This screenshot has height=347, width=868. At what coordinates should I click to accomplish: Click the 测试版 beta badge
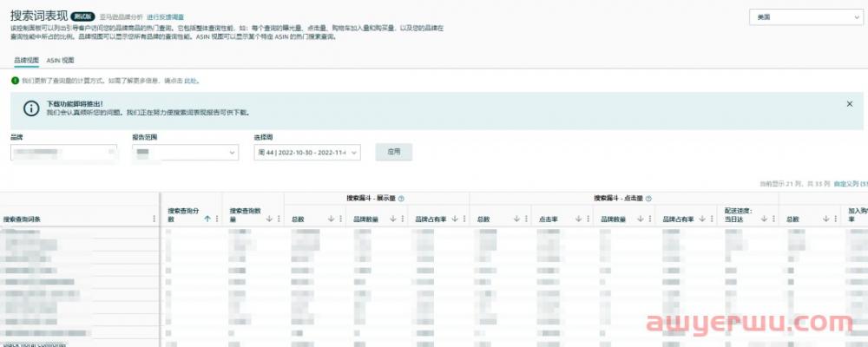pyautogui.click(x=83, y=17)
